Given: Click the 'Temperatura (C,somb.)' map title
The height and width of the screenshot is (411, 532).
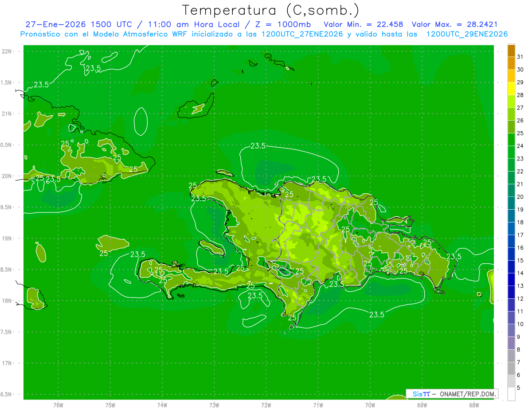Looking at the screenshot, I should click(x=271, y=10).
